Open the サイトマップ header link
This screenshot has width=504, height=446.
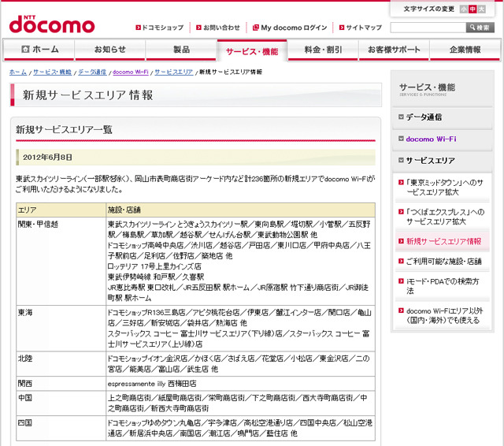coord(364,28)
